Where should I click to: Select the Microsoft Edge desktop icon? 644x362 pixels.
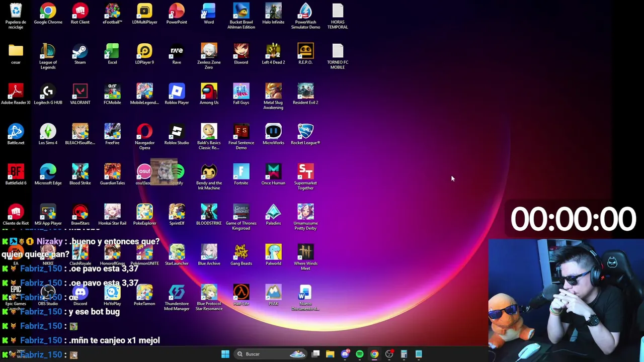48,175
